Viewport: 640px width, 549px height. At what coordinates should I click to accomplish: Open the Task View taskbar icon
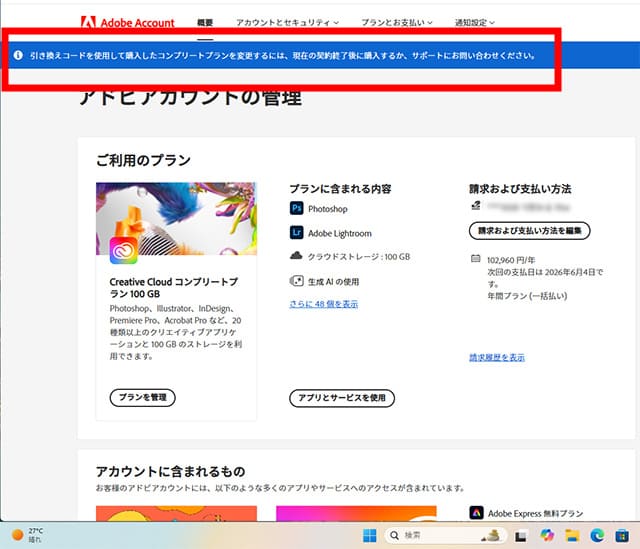tap(520, 536)
